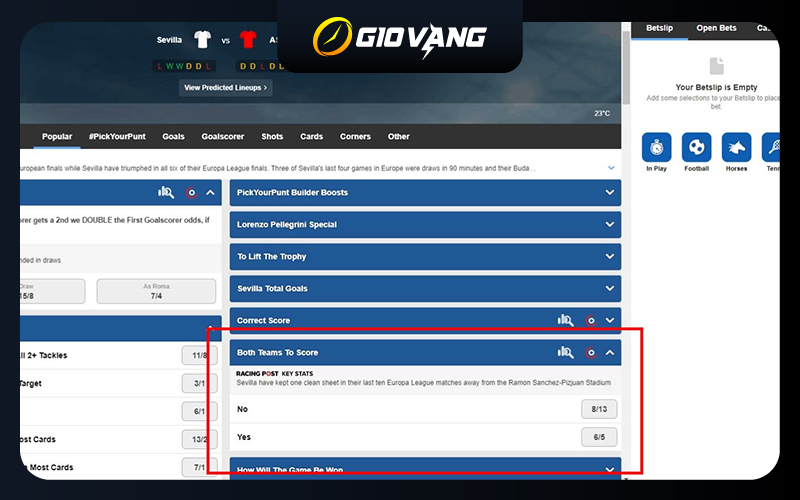Open the Other tab
Image resolution: width=800 pixels, height=500 pixels.
398,137
